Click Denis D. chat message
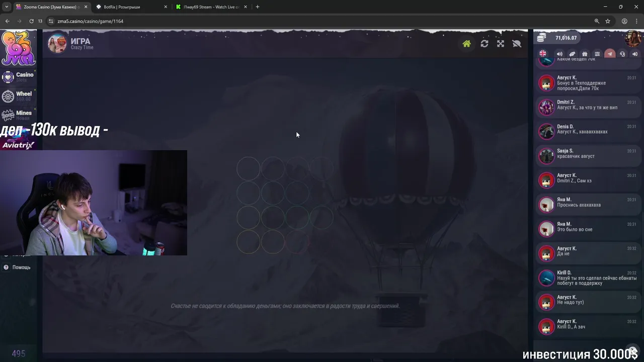 (588, 131)
